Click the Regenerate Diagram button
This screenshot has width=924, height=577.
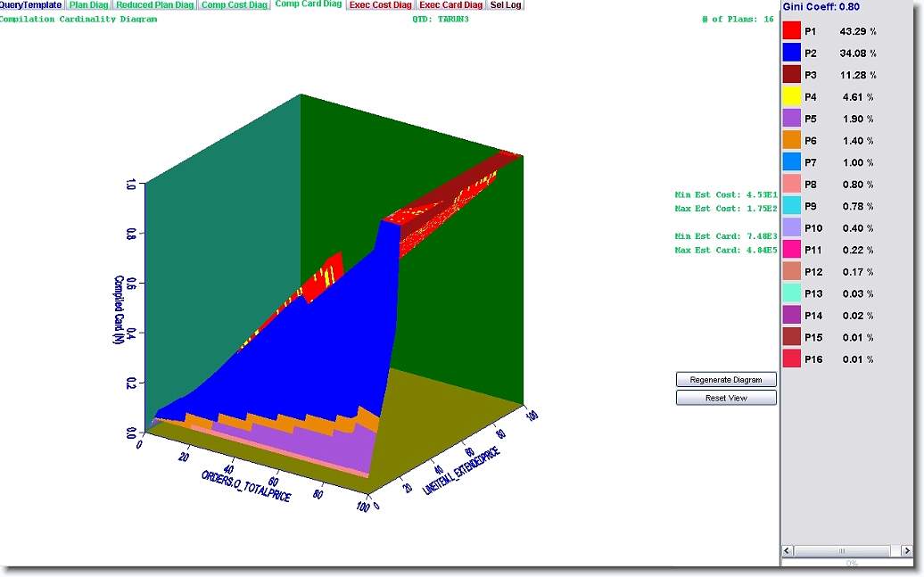(726, 380)
